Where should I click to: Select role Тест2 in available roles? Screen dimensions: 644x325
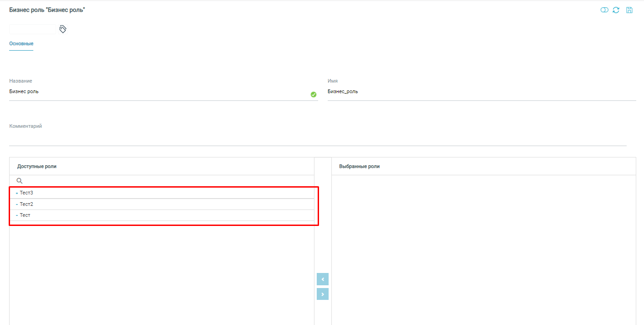pos(26,204)
